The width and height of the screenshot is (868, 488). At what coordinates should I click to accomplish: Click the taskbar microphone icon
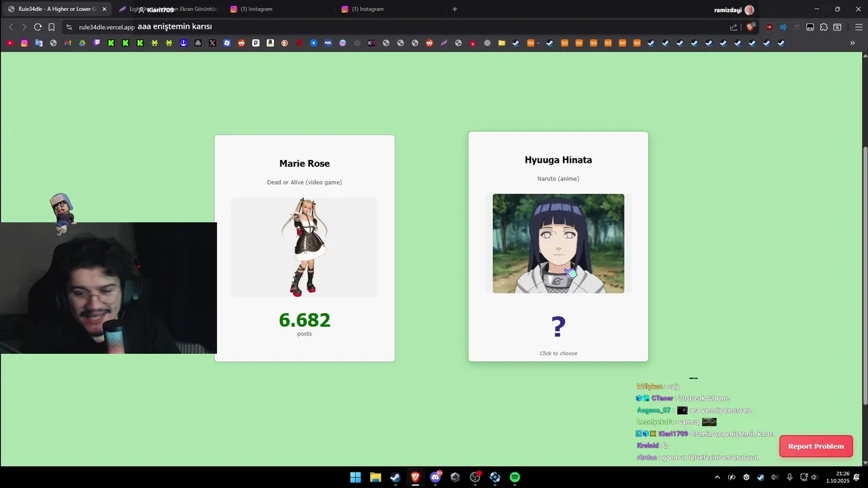(x=789, y=477)
